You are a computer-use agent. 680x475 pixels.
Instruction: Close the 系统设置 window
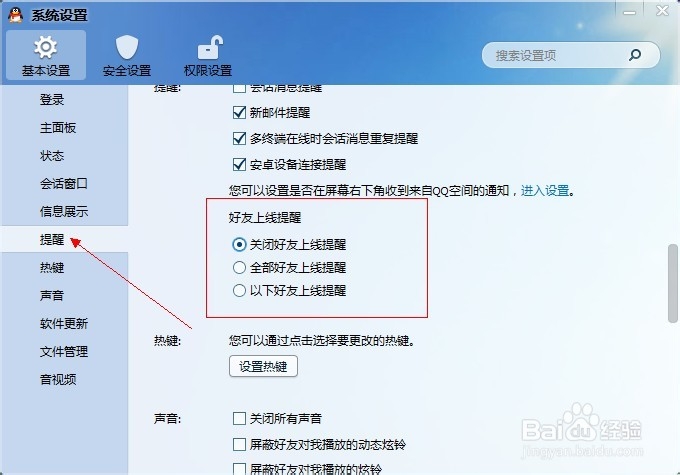(662, 10)
